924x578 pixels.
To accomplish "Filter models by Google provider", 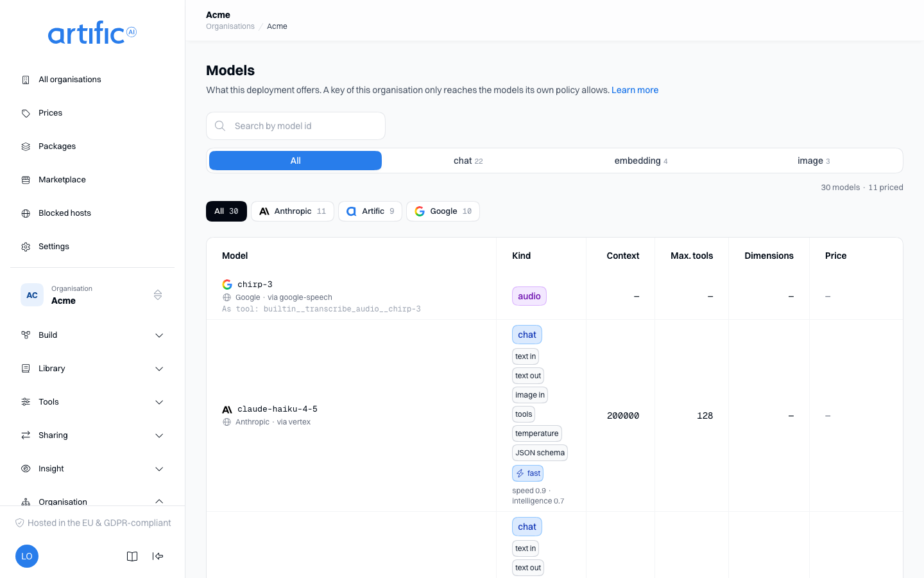I will point(443,211).
